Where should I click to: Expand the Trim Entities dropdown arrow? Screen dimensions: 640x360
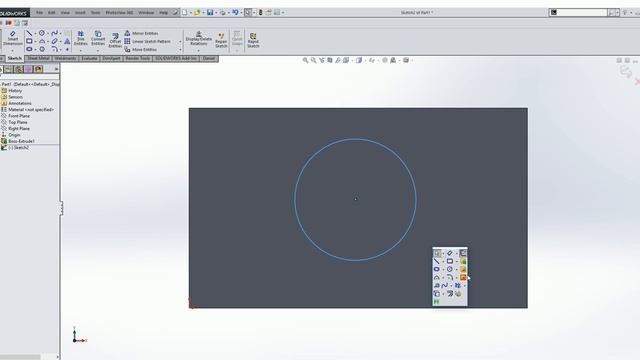click(80, 51)
